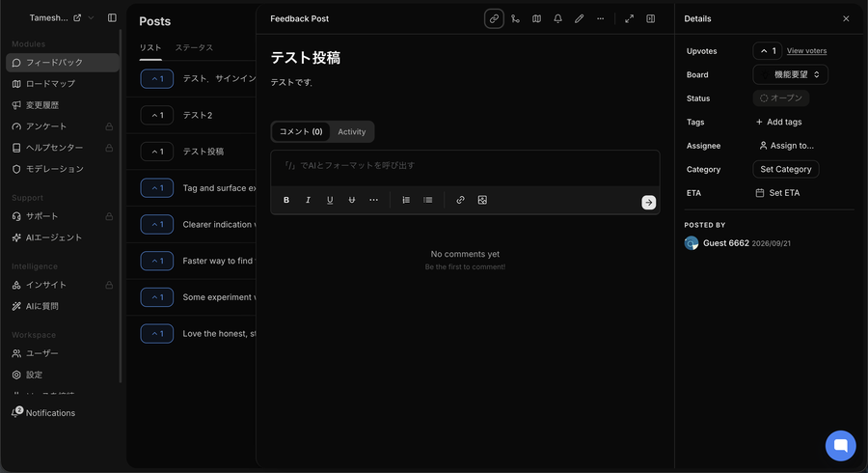This screenshot has height=473, width=868.
Task: Click Set ETA date picker
Action: coord(777,193)
